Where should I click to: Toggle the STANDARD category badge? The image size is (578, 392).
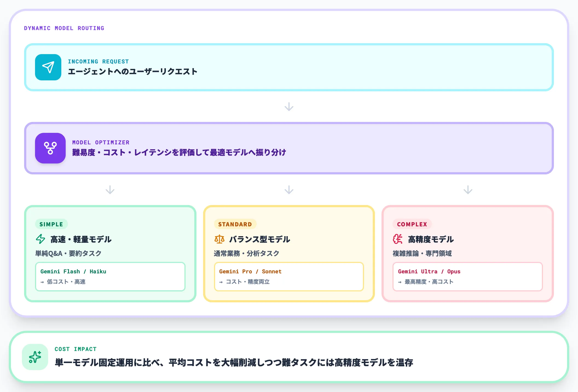point(235,224)
